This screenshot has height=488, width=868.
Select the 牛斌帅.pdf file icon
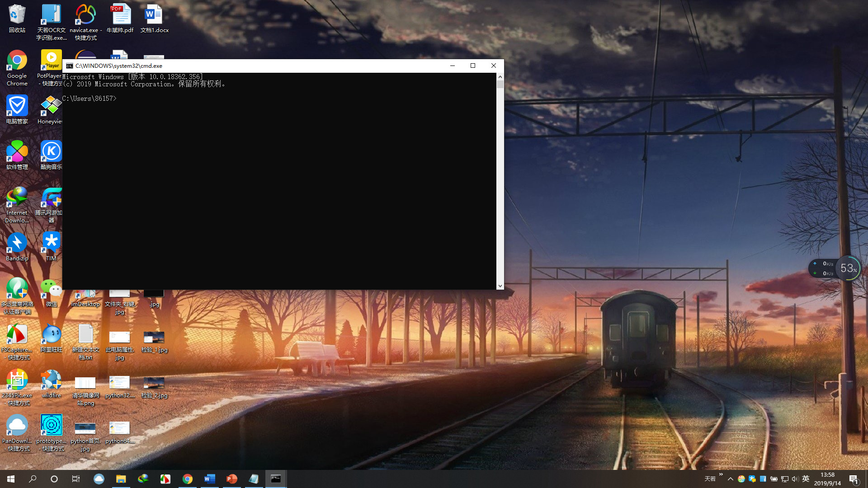(120, 19)
